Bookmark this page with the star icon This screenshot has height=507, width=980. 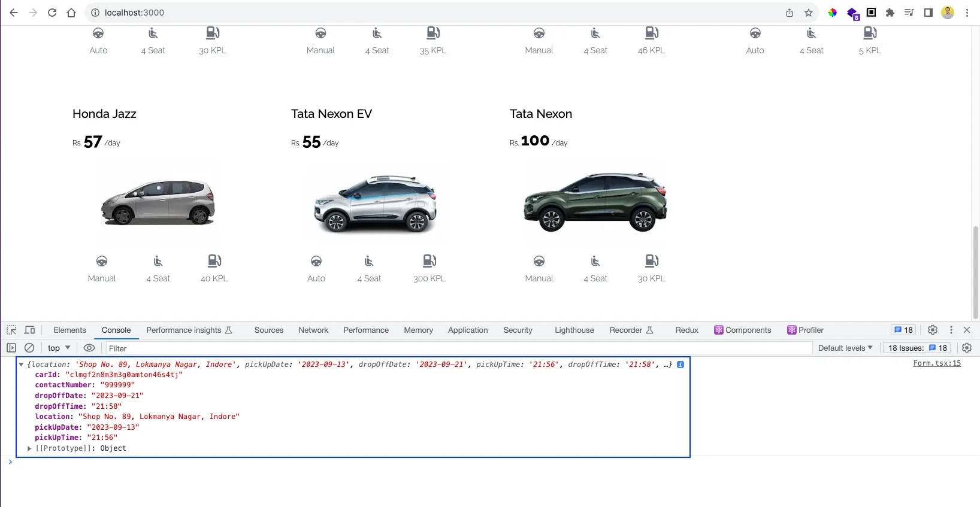click(809, 13)
